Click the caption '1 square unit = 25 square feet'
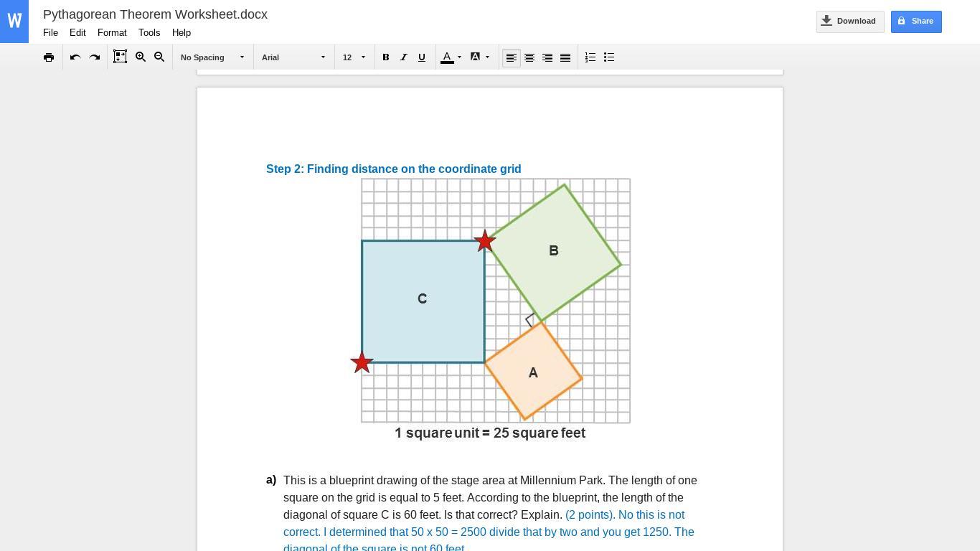 tap(490, 433)
